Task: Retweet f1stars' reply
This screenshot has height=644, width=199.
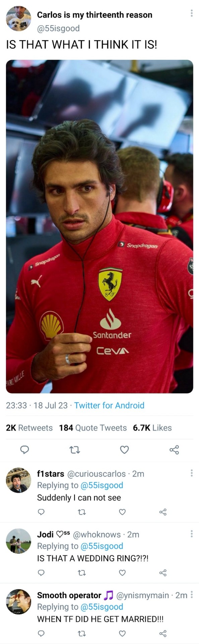Action: [82, 512]
